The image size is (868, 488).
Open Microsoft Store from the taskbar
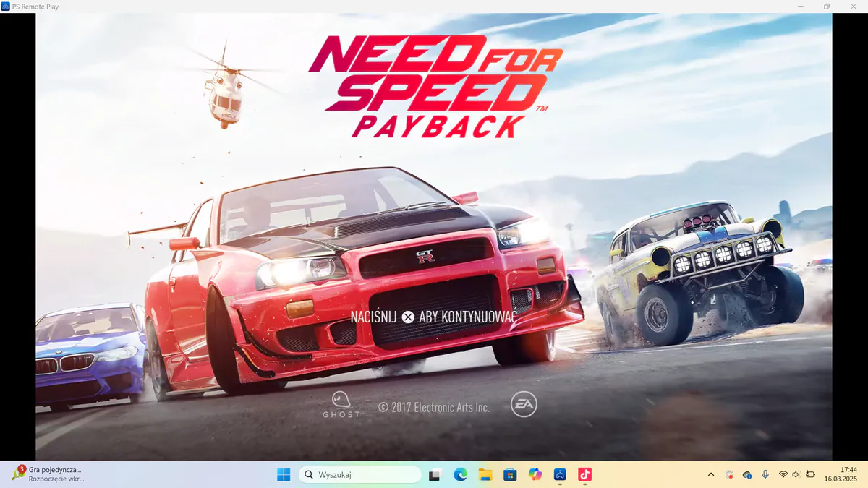click(510, 474)
